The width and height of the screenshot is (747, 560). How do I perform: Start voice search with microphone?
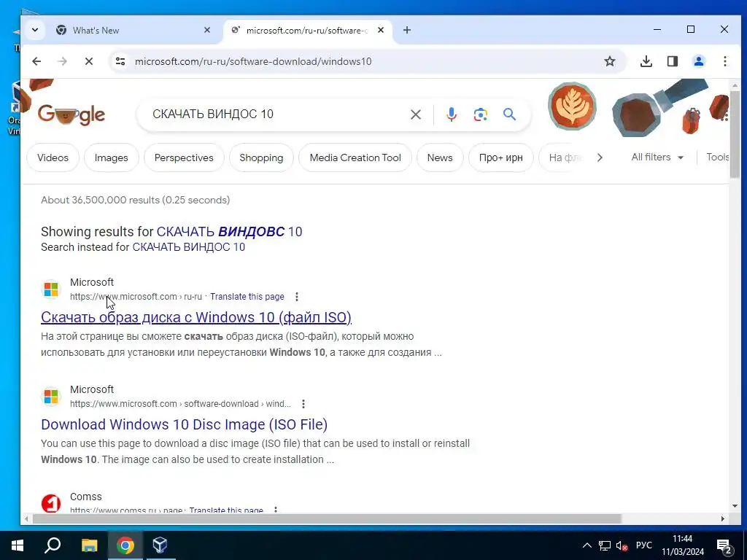pyautogui.click(x=451, y=114)
